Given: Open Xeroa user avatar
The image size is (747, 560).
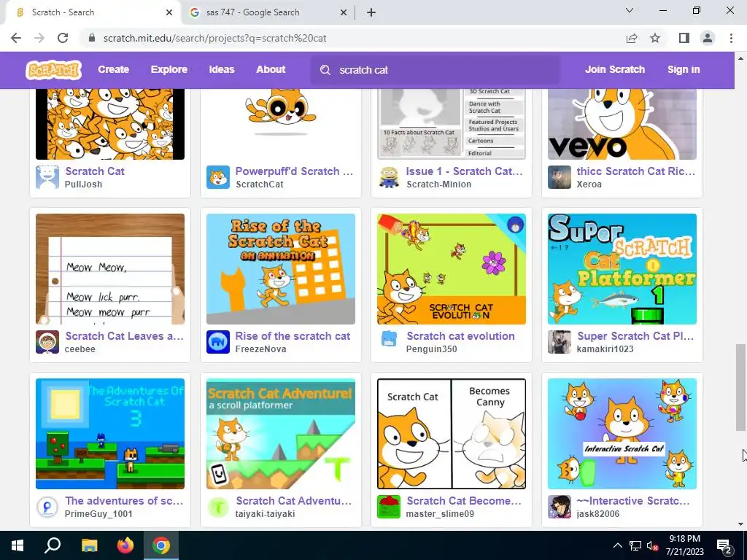Looking at the screenshot, I should coord(560,177).
